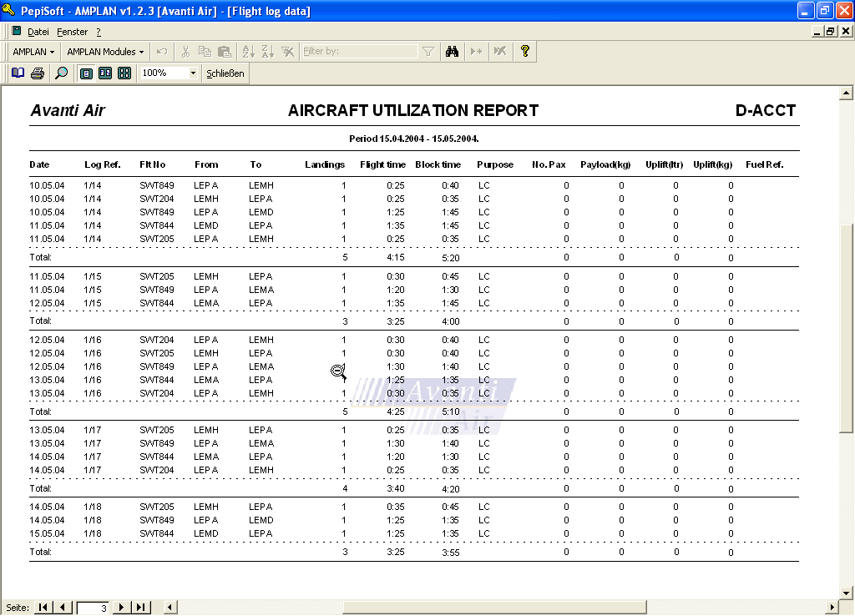Go to the previous report page
The height and width of the screenshot is (616, 855).
[x=63, y=608]
